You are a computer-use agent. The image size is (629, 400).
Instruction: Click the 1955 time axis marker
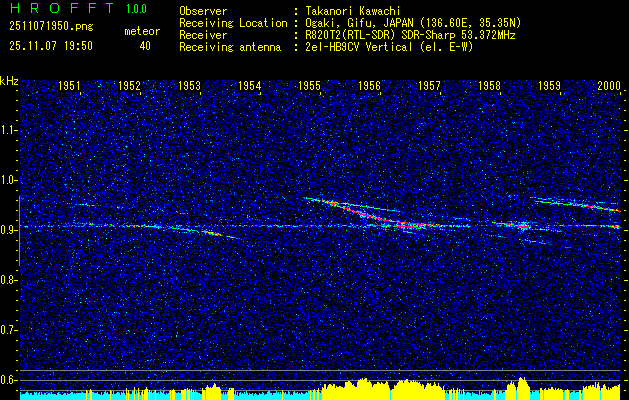pyautogui.click(x=310, y=85)
